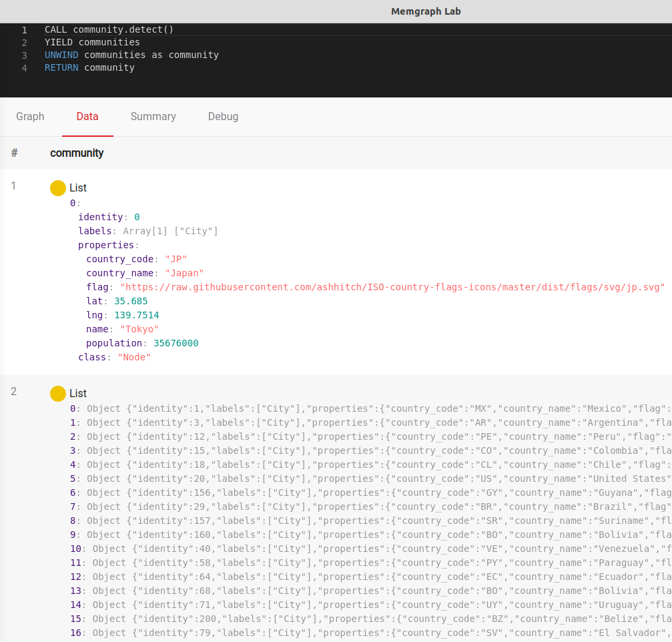The image size is (672, 642).
Task: Click the population value 35676000
Action: point(176,343)
